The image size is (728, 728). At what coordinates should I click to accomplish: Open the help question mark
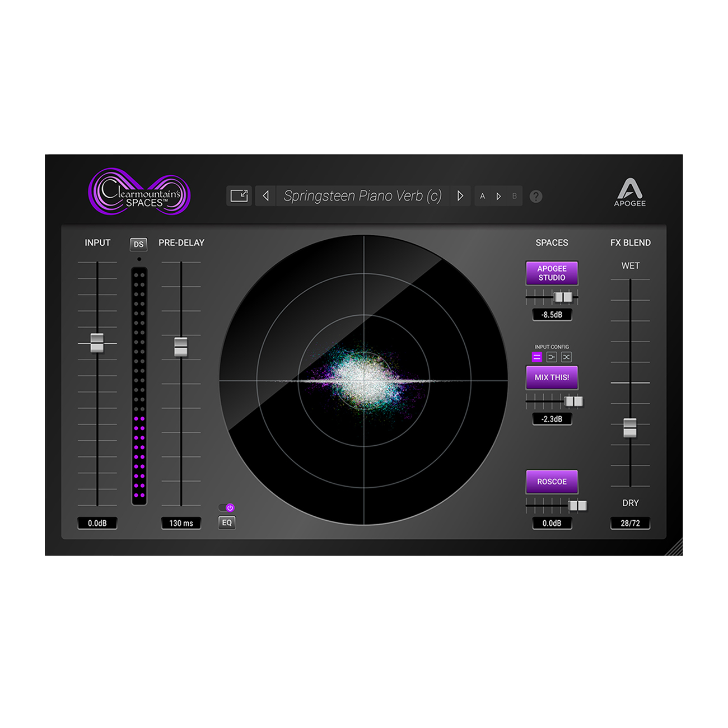click(x=536, y=197)
